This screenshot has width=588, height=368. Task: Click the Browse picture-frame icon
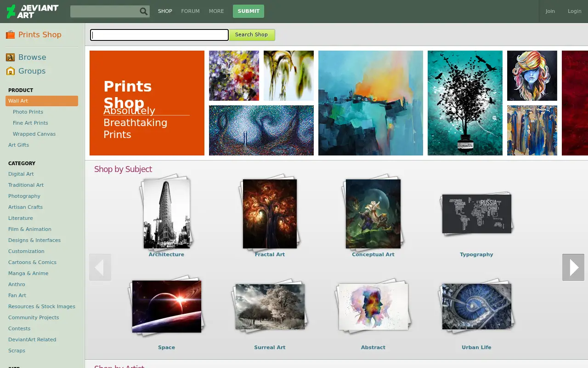click(x=10, y=57)
